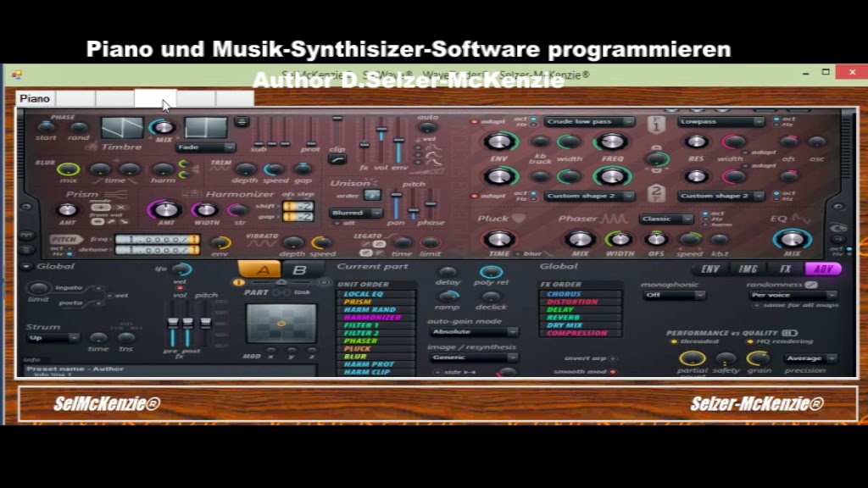Click the clip curve shape button

tap(337, 159)
